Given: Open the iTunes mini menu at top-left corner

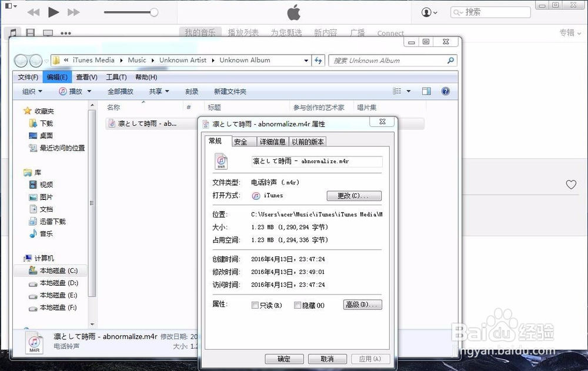Looking at the screenshot, I should coord(11,6).
